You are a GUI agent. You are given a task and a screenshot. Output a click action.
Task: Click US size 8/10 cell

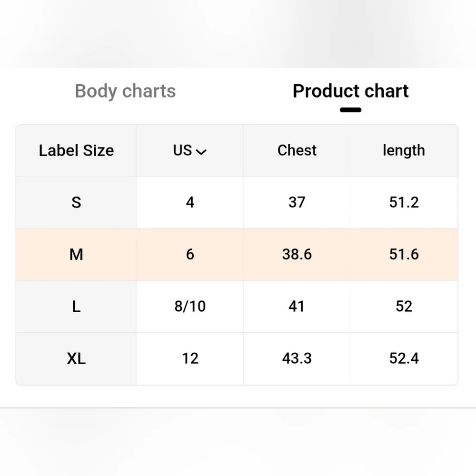[190, 306]
